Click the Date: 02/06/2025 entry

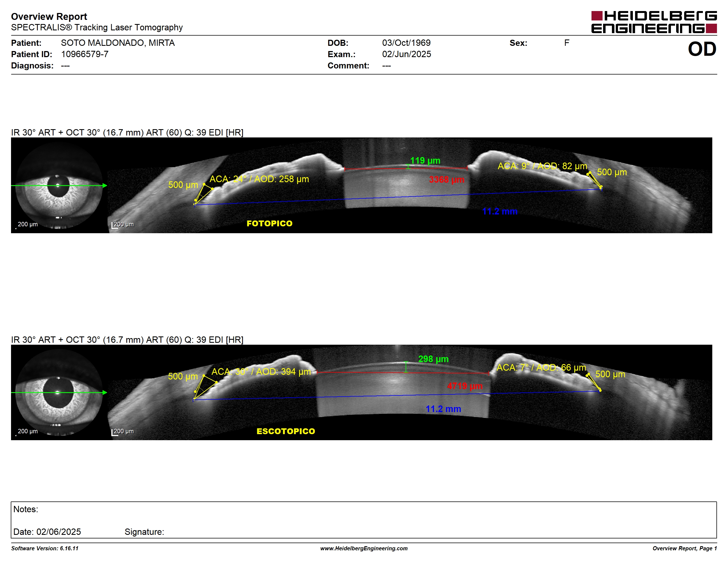point(47,532)
